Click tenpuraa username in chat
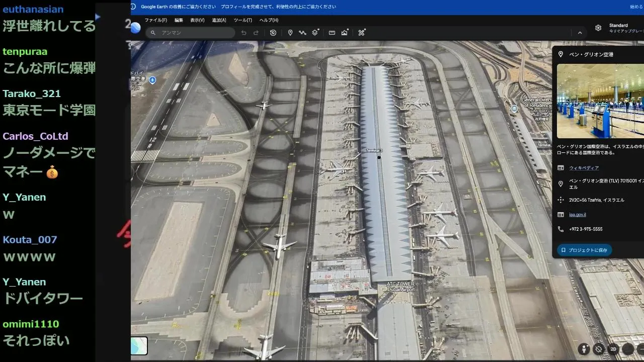Viewport: 644px width, 362px height. point(25,51)
